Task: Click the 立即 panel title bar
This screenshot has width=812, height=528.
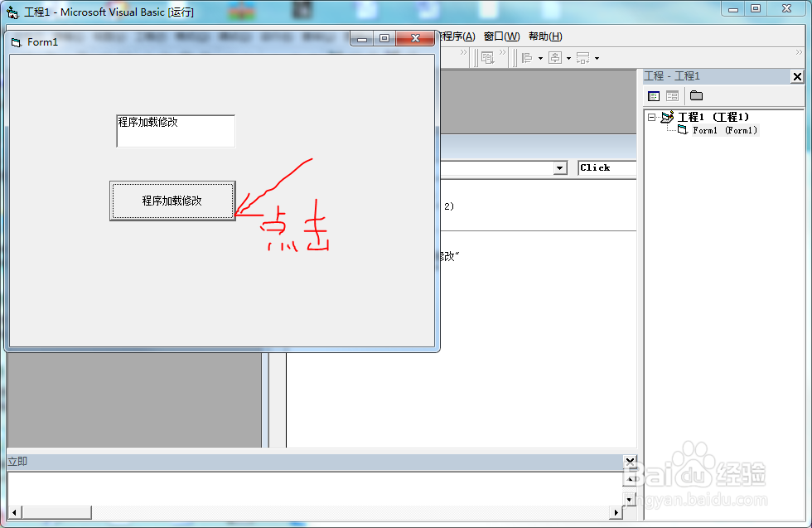Action: (x=315, y=461)
